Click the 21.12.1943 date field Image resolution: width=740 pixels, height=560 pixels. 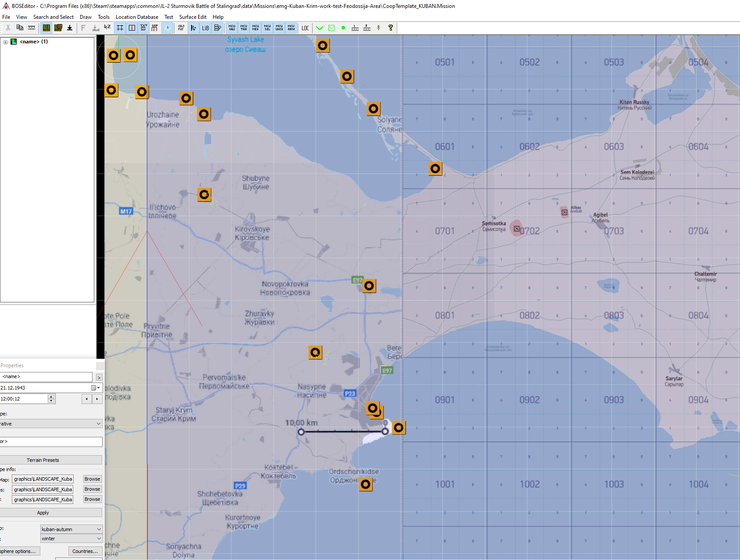click(44, 388)
